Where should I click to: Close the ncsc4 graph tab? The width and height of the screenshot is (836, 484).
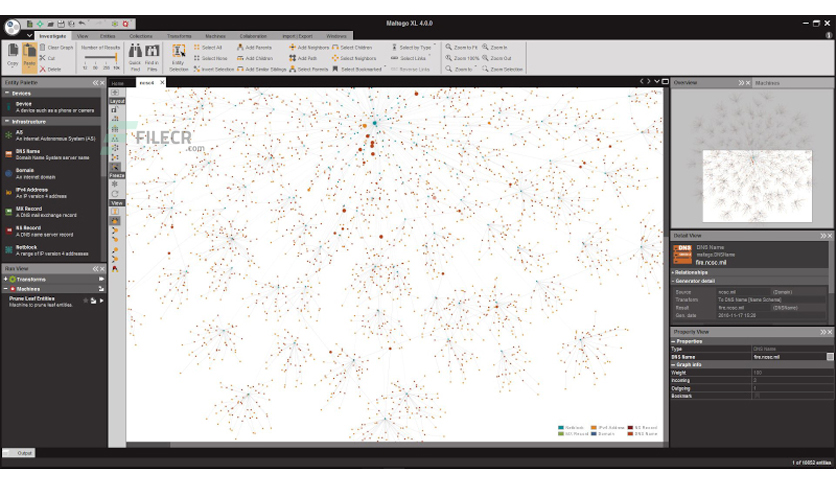point(162,83)
